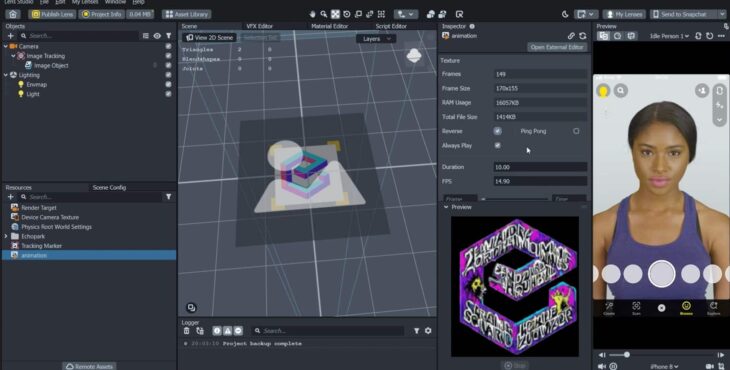730x370 pixels.
Task: Open the My Lenses menu in menu bar
Action: [x=85, y=2]
